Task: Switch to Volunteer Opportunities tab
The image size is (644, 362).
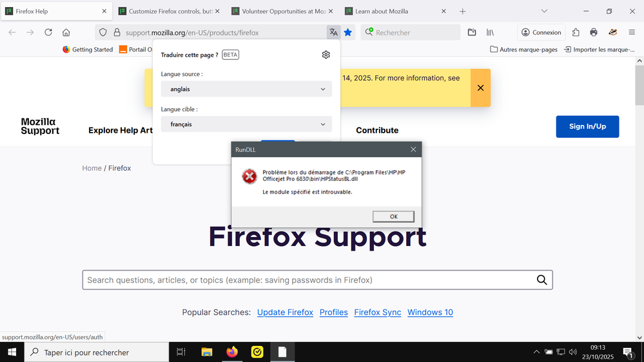Action: (282, 12)
